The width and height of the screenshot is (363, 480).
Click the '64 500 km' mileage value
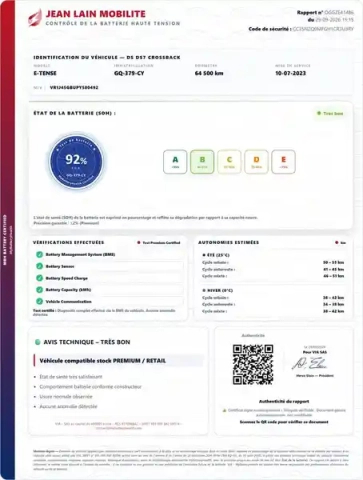[x=209, y=73]
